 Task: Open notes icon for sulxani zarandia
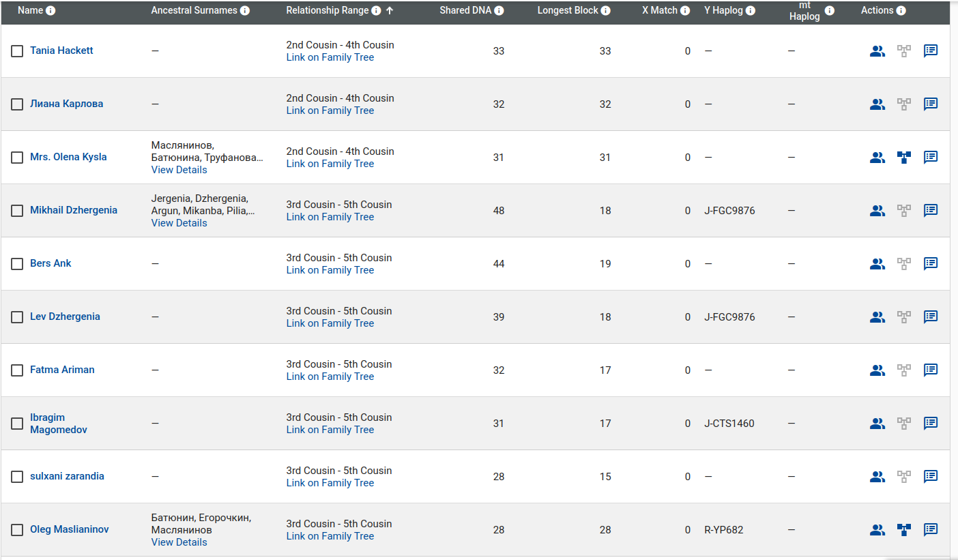931,477
